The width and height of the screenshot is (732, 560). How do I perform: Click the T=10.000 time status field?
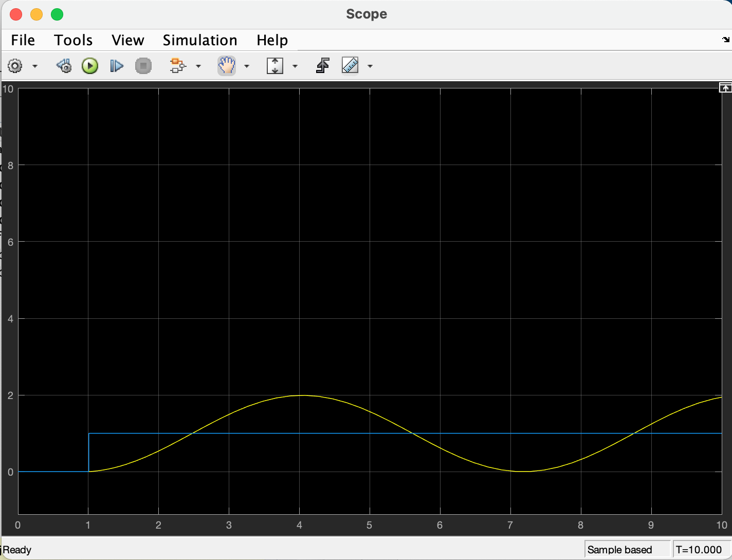point(701,550)
